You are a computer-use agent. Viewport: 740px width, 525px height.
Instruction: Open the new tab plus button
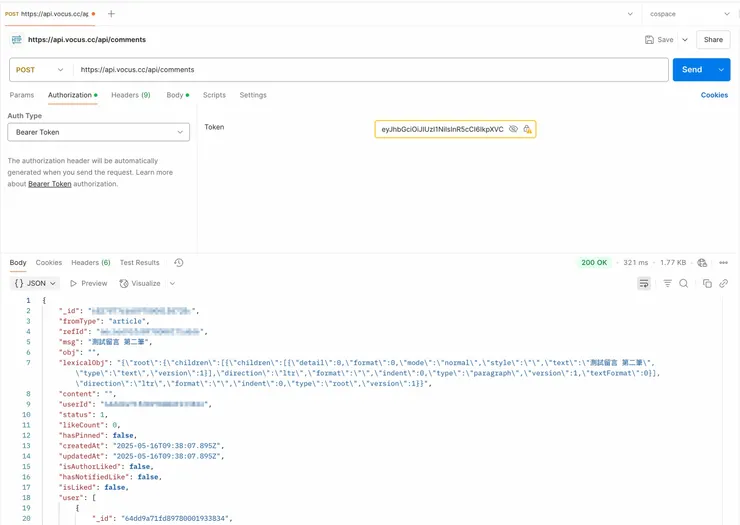(x=111, y=14)
